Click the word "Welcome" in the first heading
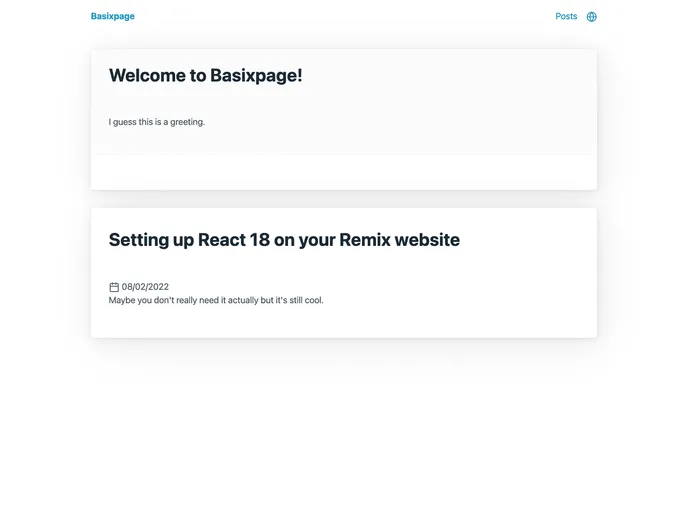The width and height of the screenshot is (688, 512). (x=146, y=76)
